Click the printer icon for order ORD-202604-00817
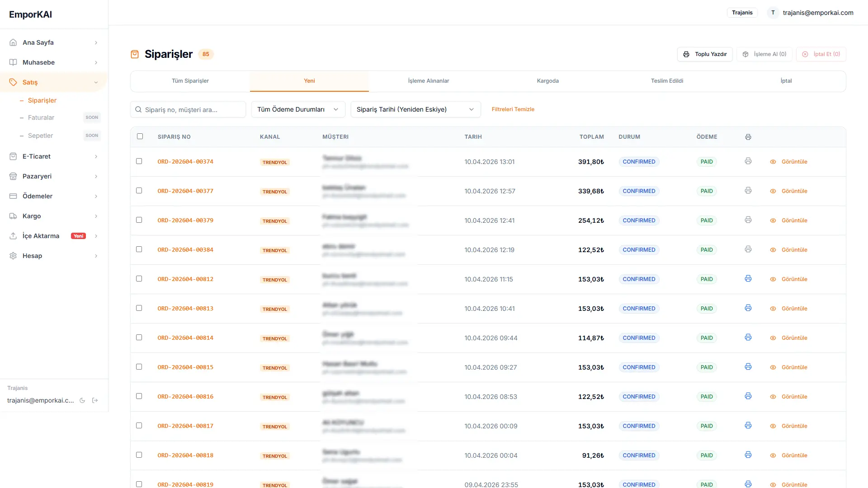 click(748, 426)
